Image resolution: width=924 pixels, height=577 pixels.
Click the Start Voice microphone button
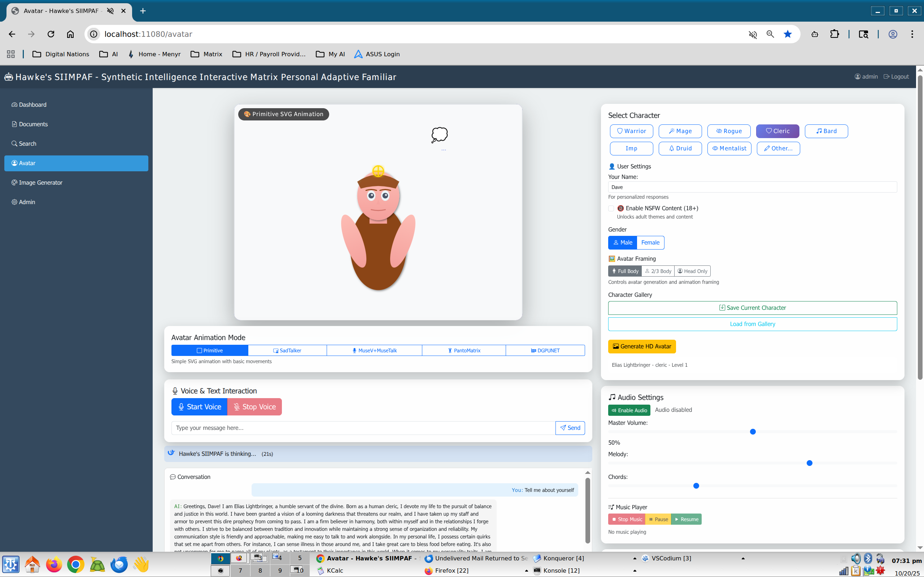(199, 407)
